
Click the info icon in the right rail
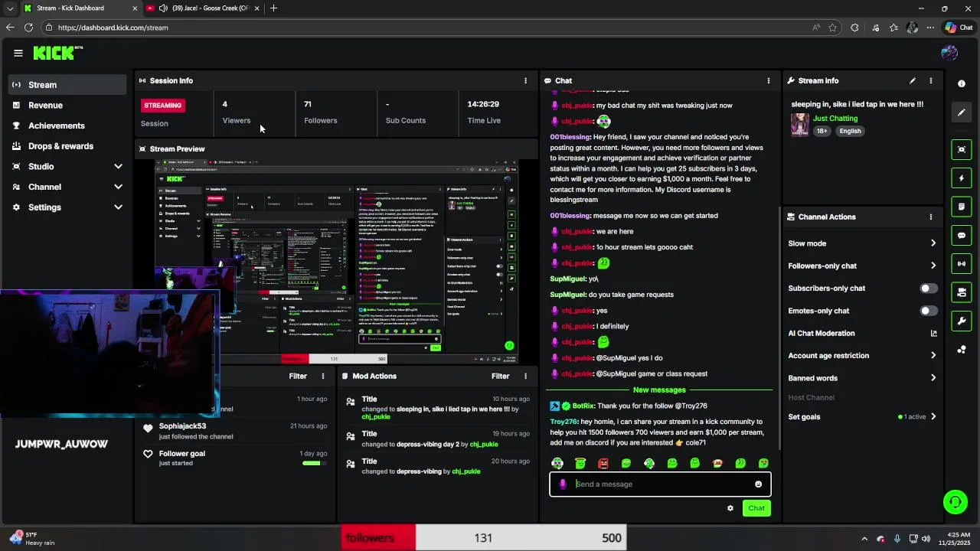(962, 83)
